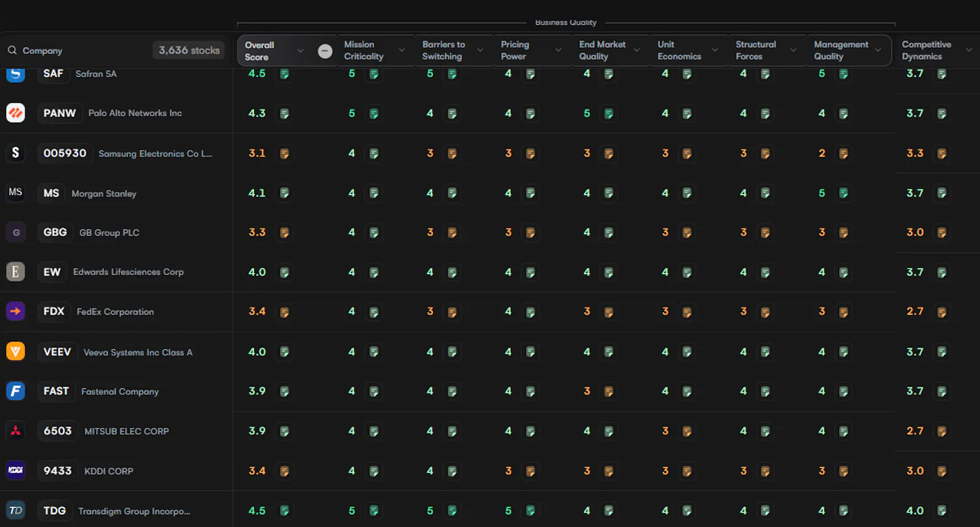Open KDDI Corp Competitive Dynamics note icon
The image size is (980, 527).
[941, 471]
